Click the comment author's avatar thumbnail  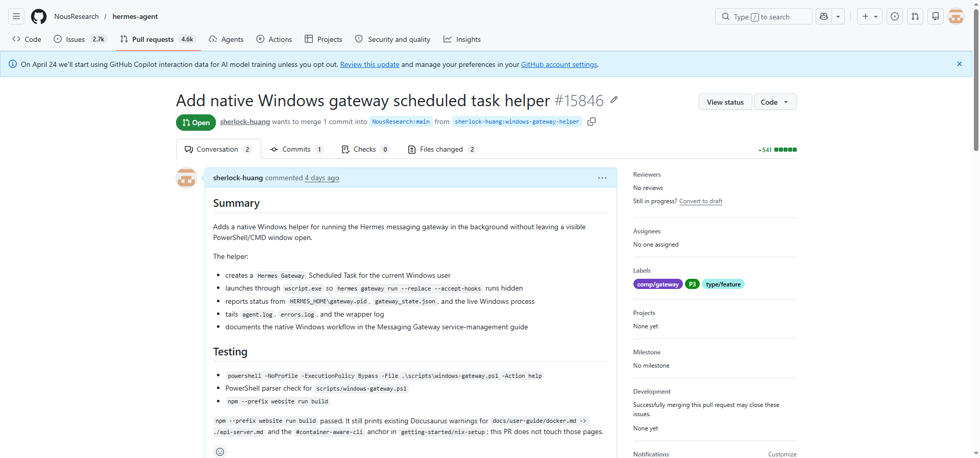186,178
